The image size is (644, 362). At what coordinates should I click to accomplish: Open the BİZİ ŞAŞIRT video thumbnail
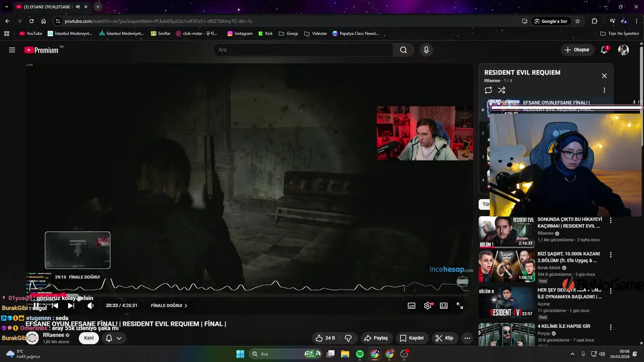tap(506, 266)
